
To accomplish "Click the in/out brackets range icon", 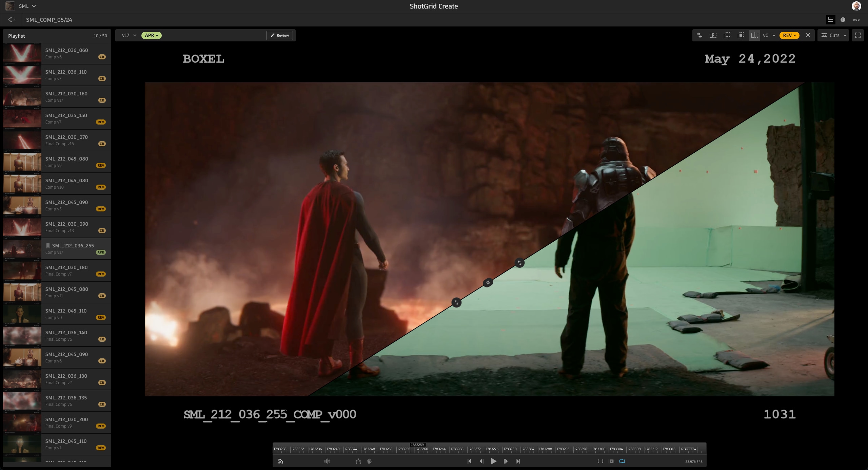I will [x=600, y=461].
